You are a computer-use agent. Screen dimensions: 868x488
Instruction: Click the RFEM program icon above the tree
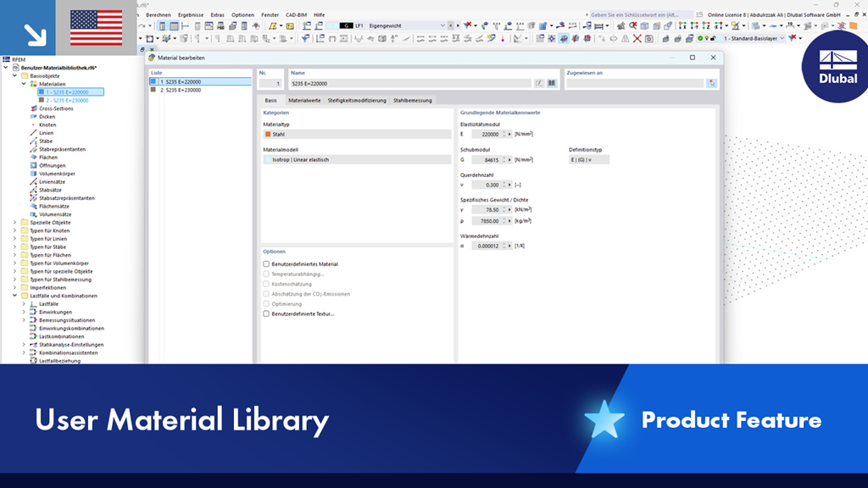(6, 59)
